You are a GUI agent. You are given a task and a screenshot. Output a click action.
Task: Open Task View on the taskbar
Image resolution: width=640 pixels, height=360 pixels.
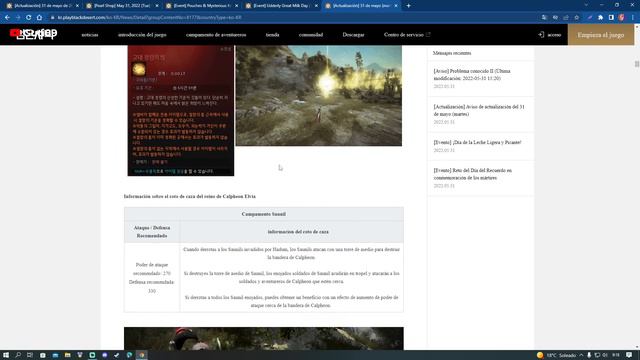(x=30, y=355)
